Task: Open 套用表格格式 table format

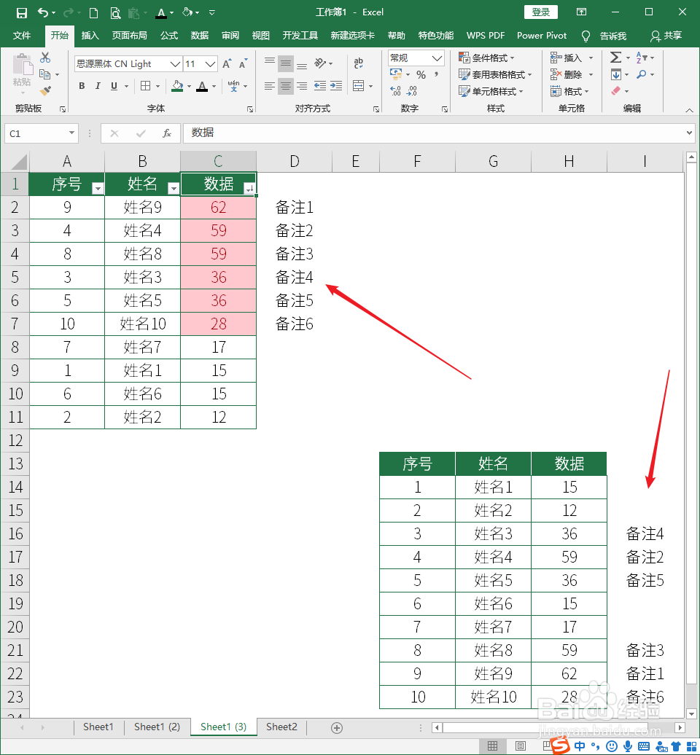Action: [495, 74]
